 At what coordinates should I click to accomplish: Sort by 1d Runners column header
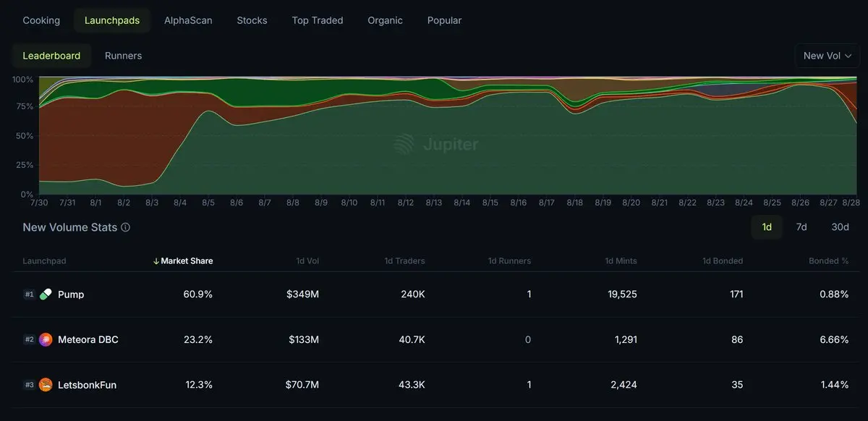coord(509,260)
